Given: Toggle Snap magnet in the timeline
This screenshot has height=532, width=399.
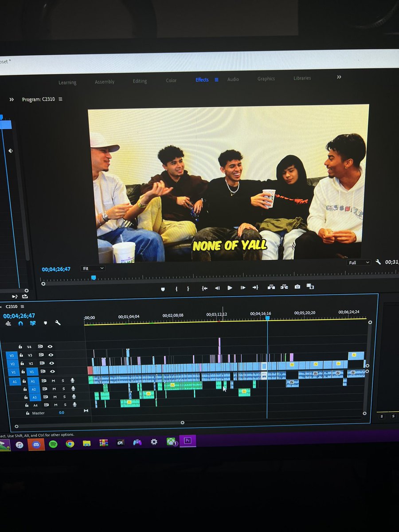Looking at the screenshot, I should coord(20,323).
